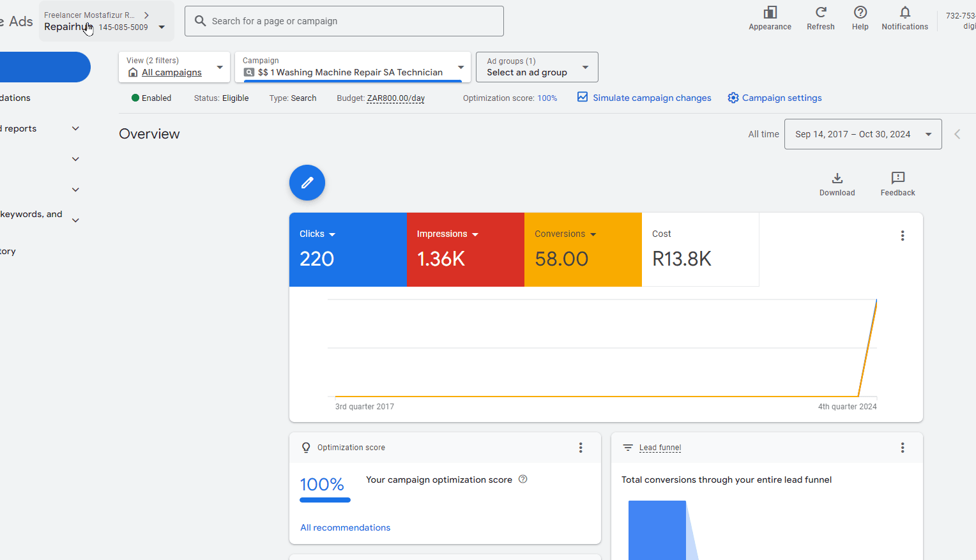Open Lead funnel card more options
This screenshot has width=976, height=560.
[902, 448]
